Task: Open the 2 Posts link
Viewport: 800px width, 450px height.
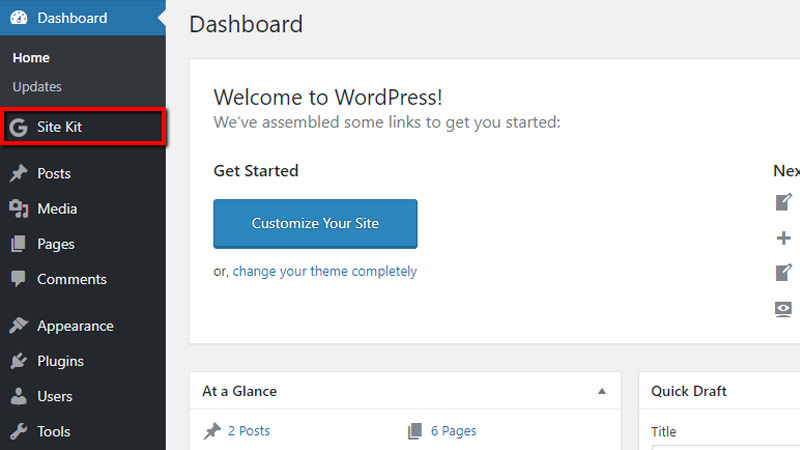Action: (248, 431)
